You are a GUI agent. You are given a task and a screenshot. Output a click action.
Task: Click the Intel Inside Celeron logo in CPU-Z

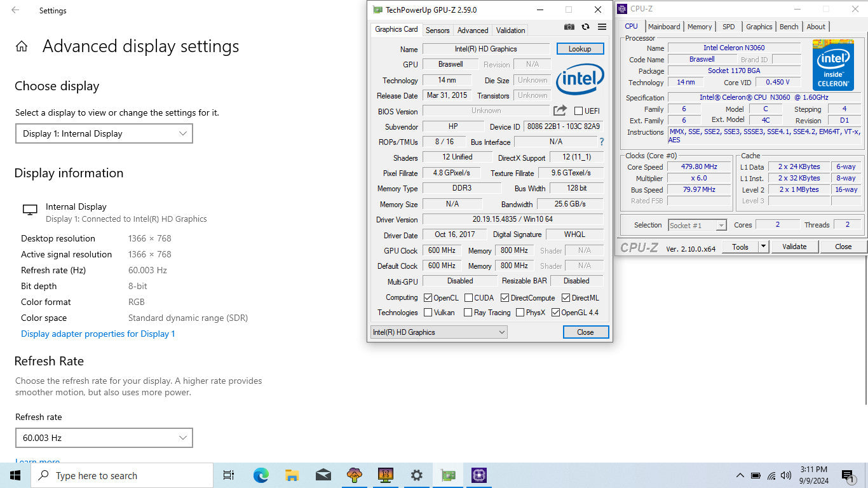pos(833,65)
